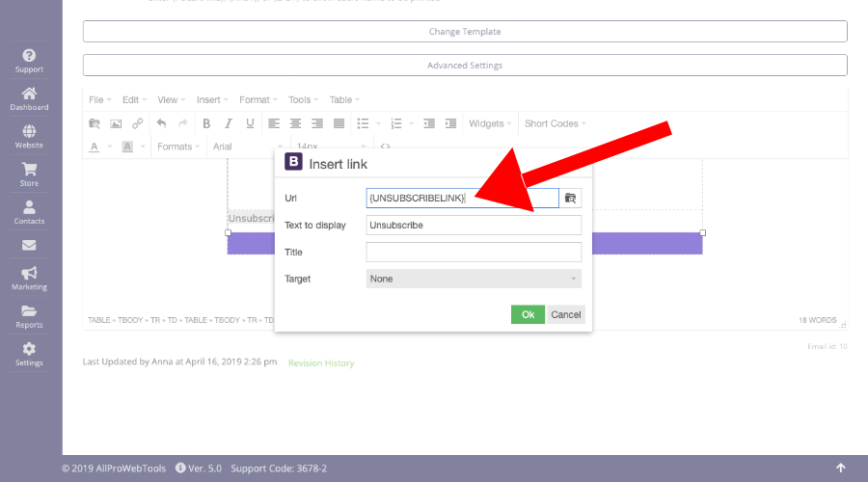Open Marketing from the sidebar
The height and width of the screenshot is (482, 868).
pos(29,278)
